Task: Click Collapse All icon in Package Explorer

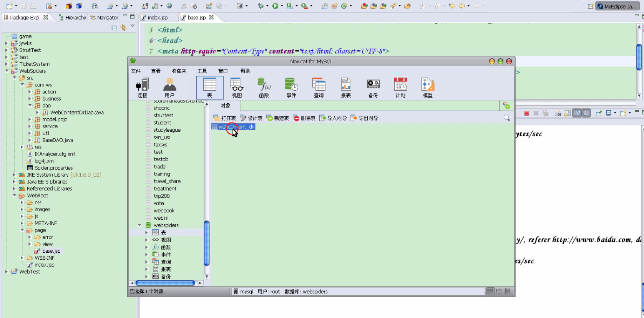Action: click(x=114, y=28)
